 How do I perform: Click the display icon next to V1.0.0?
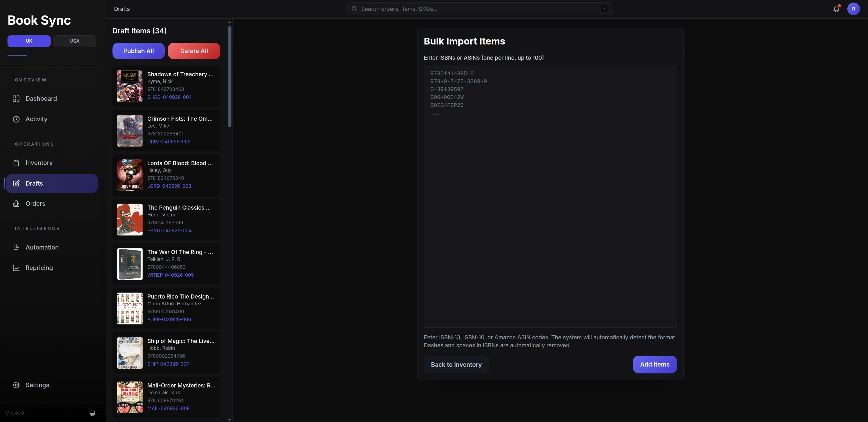[x=92, y=413]
